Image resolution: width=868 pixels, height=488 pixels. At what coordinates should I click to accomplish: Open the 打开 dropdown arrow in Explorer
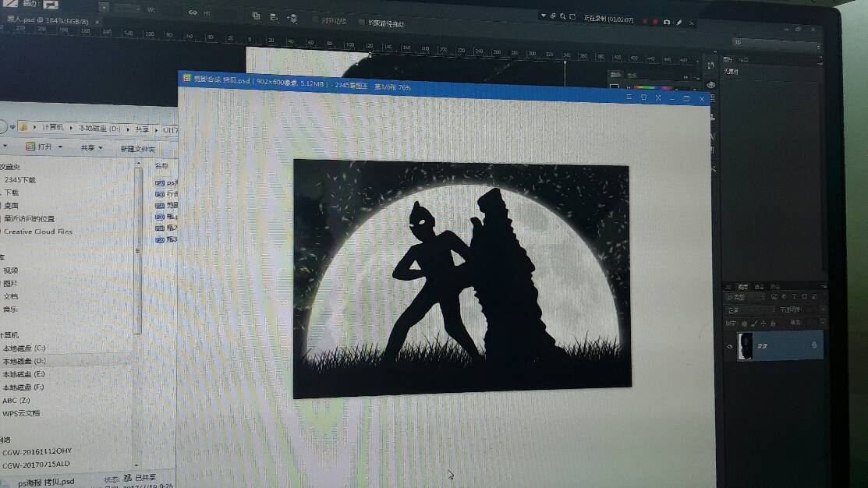[60, 147]
